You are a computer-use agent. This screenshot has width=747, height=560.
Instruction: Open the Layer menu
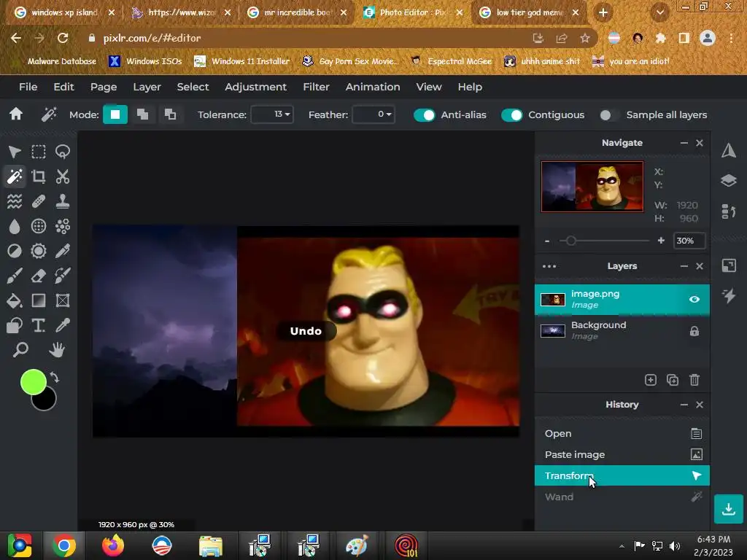(147, 87)
